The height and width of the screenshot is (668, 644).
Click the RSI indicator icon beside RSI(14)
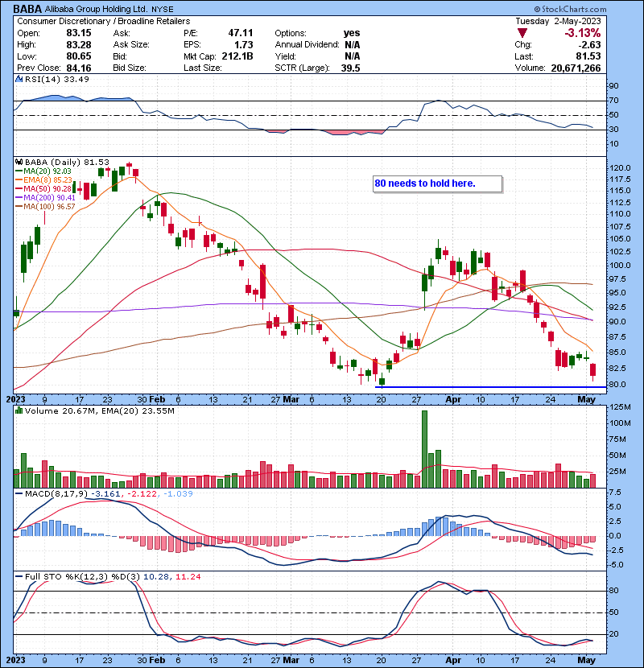point(19,79)
